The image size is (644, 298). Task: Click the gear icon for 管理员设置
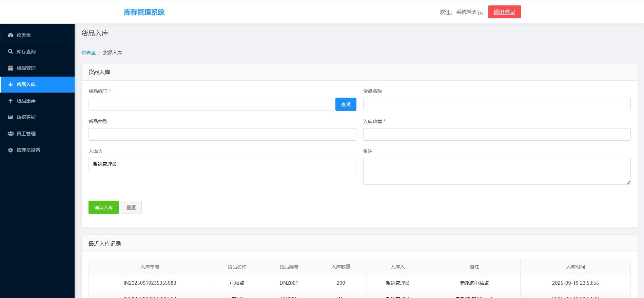pyautogui.click(x=11, y=150)
